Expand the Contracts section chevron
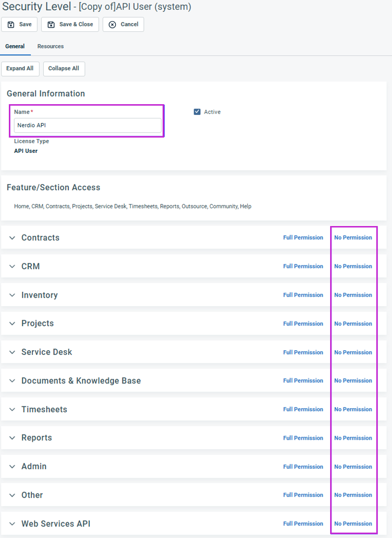The image size is (392, 538). tap(12, 238)
